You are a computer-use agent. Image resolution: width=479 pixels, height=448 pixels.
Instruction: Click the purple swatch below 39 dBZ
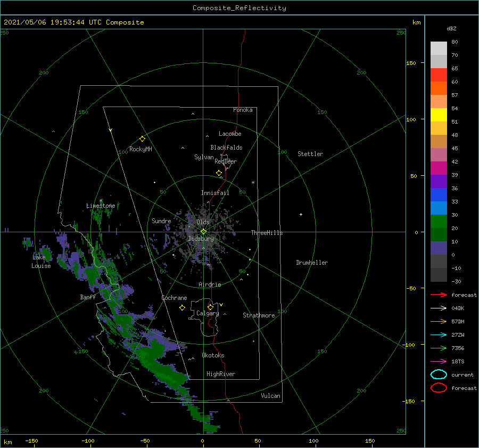[x=439, y=181]
